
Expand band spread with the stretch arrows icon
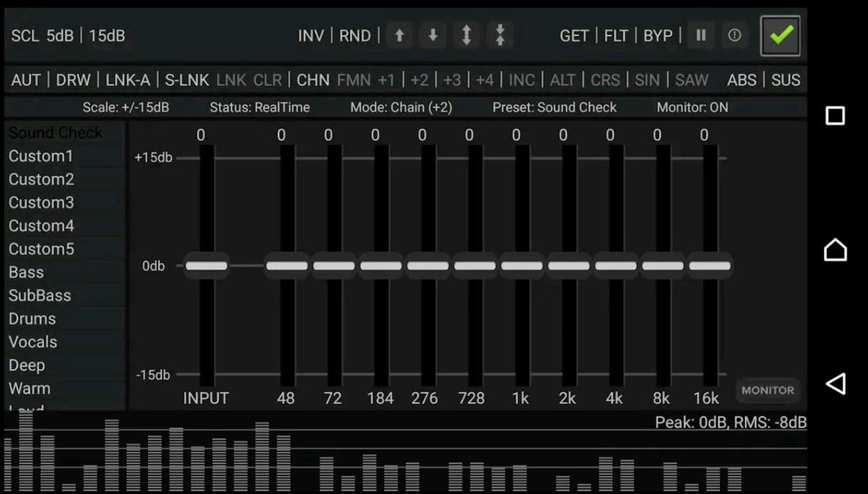(467, 34)
